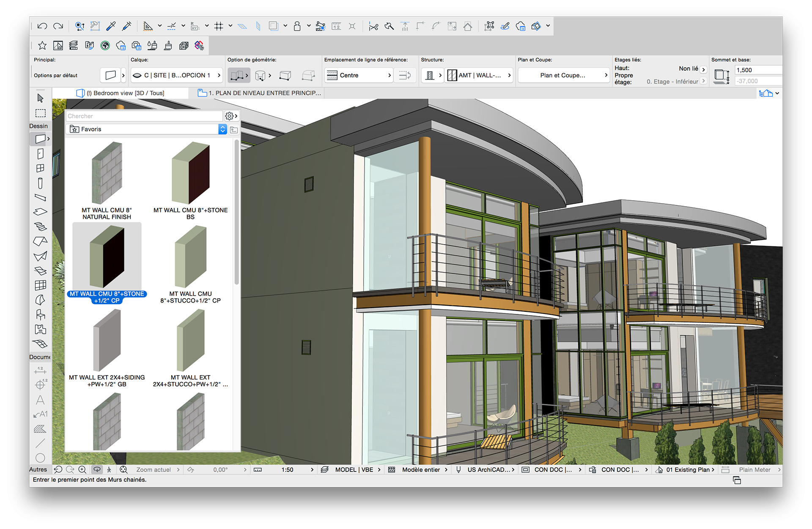812x529 pixels.
Task: Select the Text tool in toolbox
Action: coord(40,400)
